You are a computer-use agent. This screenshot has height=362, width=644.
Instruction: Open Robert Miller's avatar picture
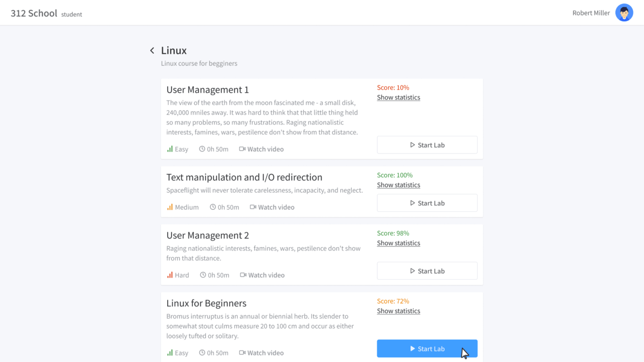tap(624, 13)
